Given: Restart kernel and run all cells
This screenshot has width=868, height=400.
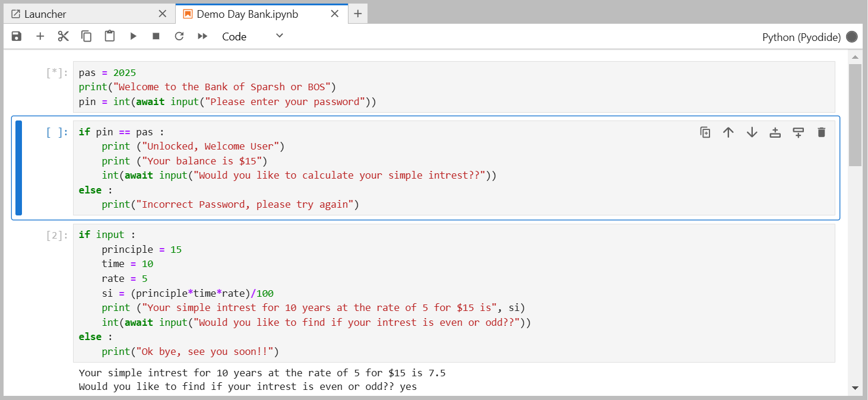Looking at the screenshot, I should coord(202,37).
